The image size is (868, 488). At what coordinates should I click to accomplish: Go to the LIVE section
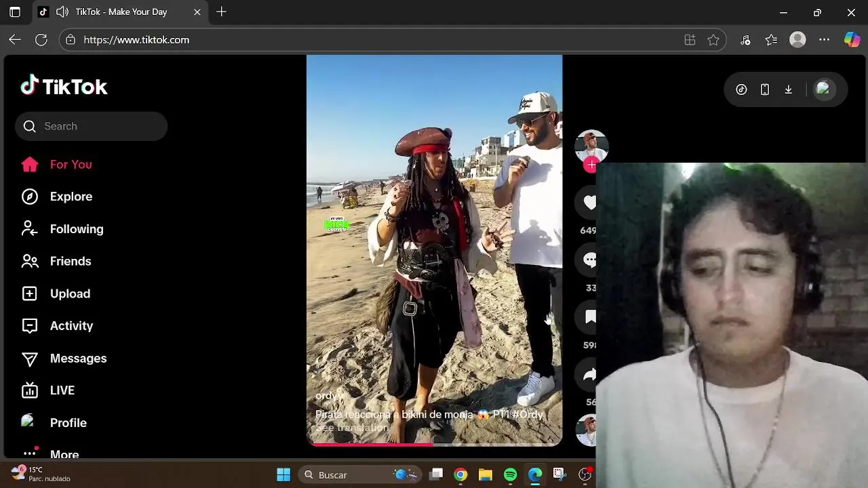[x=47, y=390]
